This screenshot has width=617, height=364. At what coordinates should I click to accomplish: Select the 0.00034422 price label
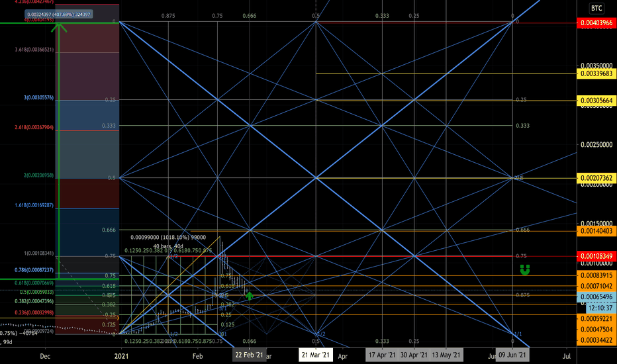pyautogui.click(x=596, y=340)
